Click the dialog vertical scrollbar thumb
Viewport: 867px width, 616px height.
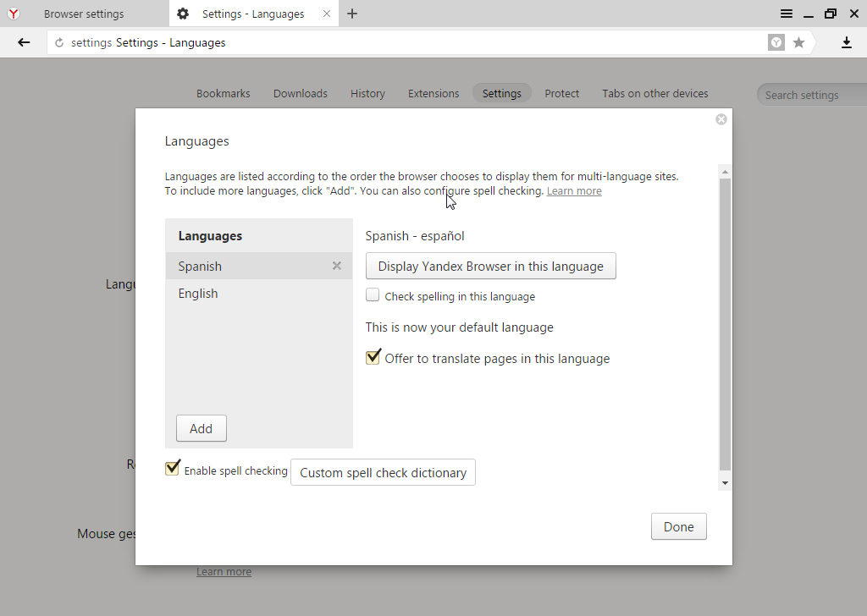coord(725,324)
